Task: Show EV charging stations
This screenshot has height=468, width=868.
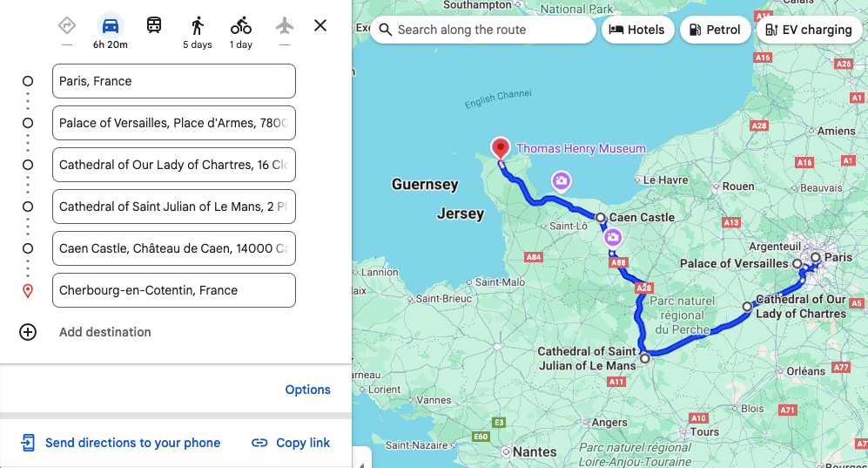Action: point(809,30)
